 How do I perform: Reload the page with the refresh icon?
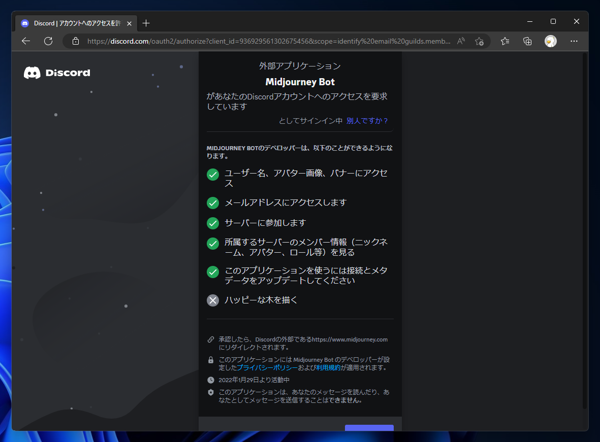(48, 41)
